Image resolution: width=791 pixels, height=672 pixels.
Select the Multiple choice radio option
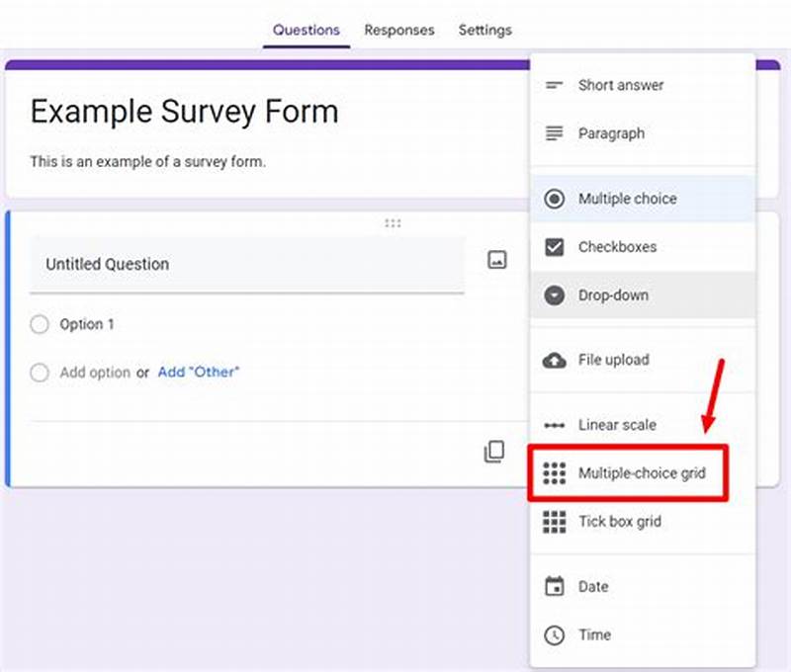coord(554,198)
